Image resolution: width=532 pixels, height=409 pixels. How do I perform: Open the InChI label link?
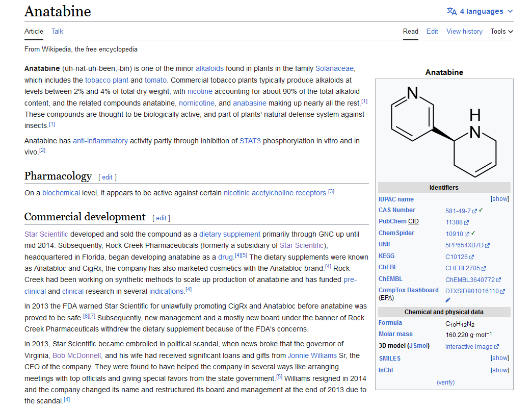(x=386, y=370)
